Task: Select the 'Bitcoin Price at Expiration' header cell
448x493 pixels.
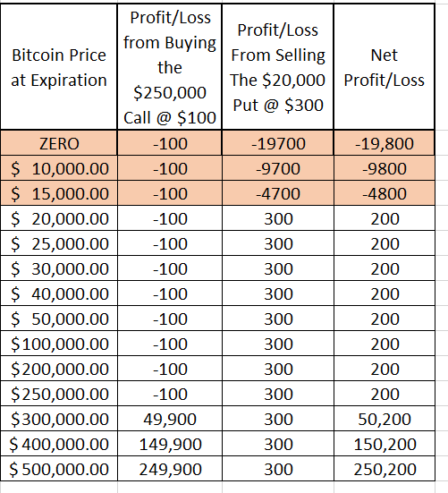Action: tap(59, 67)
